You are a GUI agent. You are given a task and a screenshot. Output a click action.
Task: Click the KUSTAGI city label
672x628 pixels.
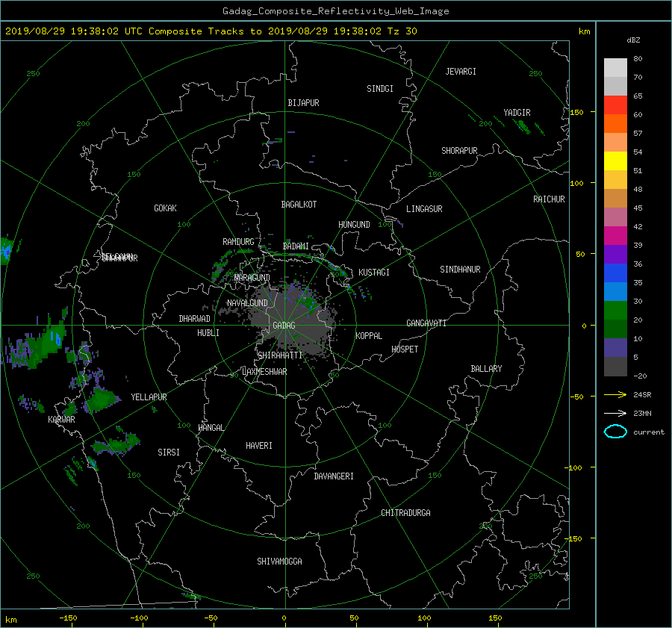coord(374,273)
